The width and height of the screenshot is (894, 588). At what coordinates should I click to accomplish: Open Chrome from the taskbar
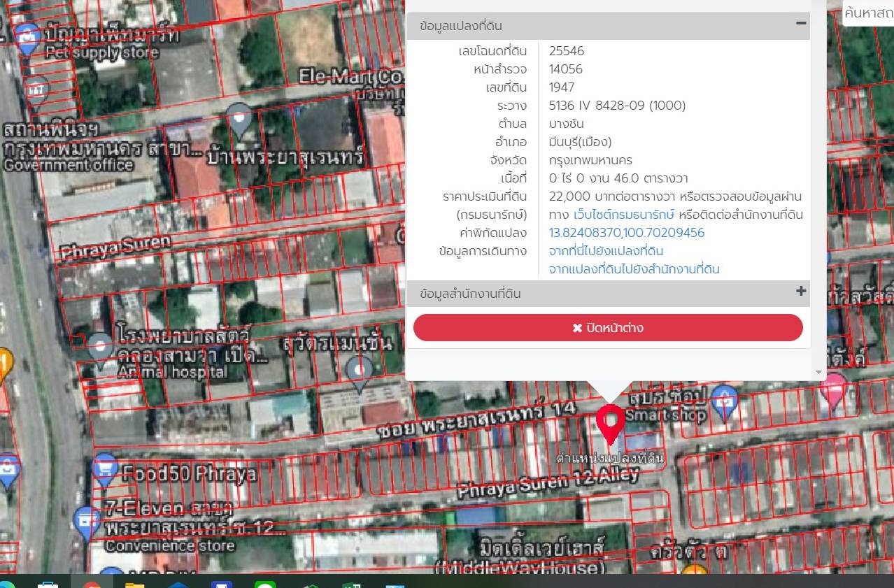click(91, 582)
